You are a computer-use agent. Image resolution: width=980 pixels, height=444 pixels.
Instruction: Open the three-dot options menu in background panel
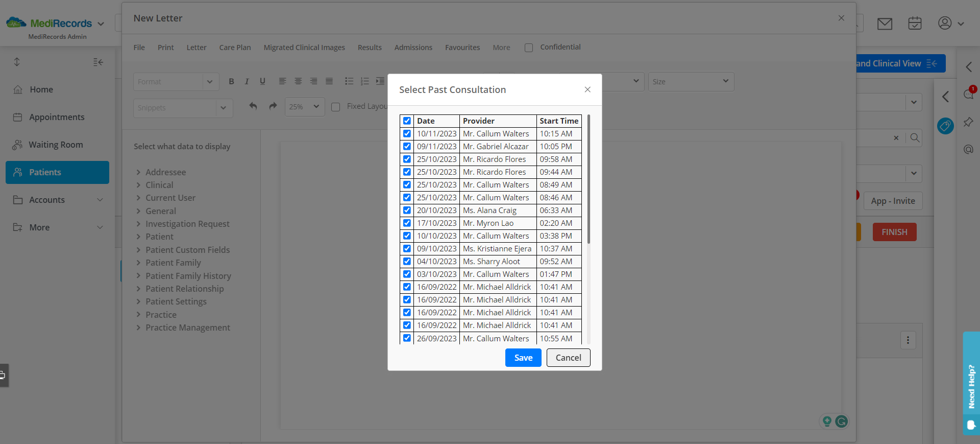tap(908, 340)
